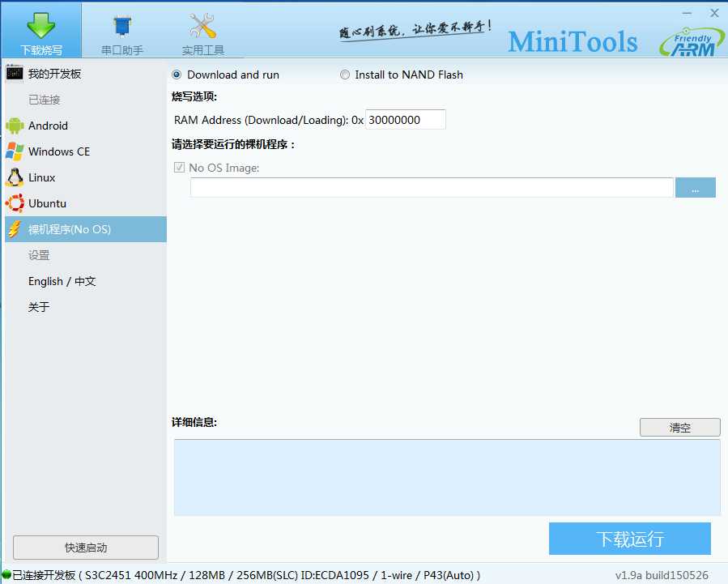Select 我的开发板 in the sidebar

pyautogui.click(x=85, y=74)
